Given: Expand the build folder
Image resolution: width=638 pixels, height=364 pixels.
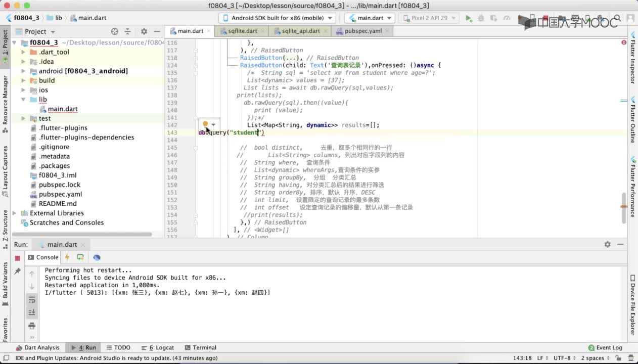Looking at the screenshot, I should (23, 81).
